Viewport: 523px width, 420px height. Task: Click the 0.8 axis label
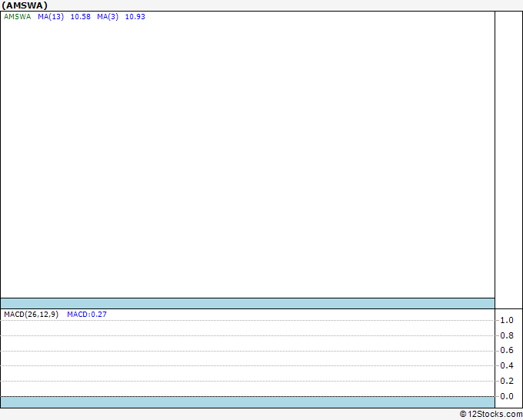(x=507, y=335)
